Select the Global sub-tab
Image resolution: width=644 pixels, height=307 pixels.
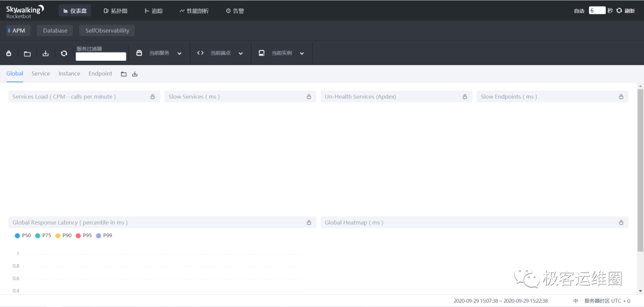click(15, 73)
